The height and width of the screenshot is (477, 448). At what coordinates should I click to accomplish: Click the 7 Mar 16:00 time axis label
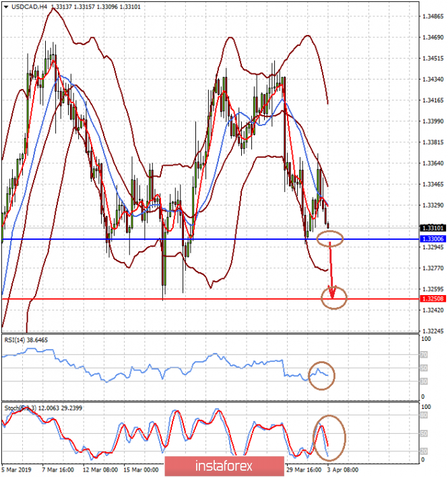(59, 468)
